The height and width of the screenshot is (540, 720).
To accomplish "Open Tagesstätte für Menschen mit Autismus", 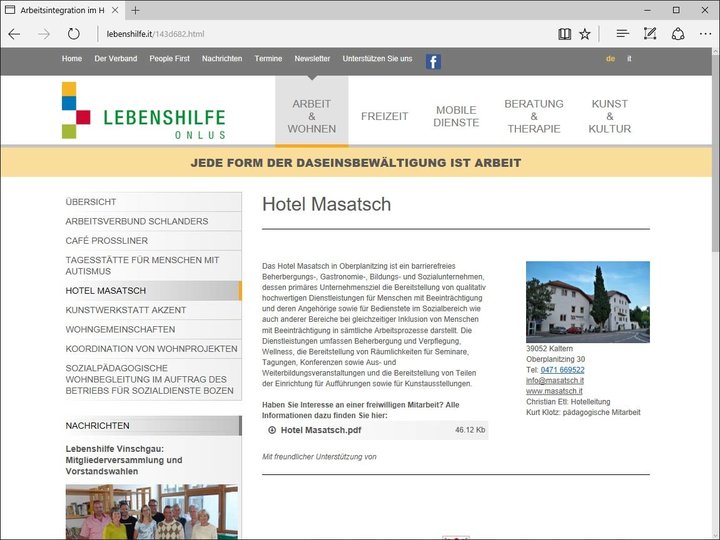I will [x=153, y=265].
